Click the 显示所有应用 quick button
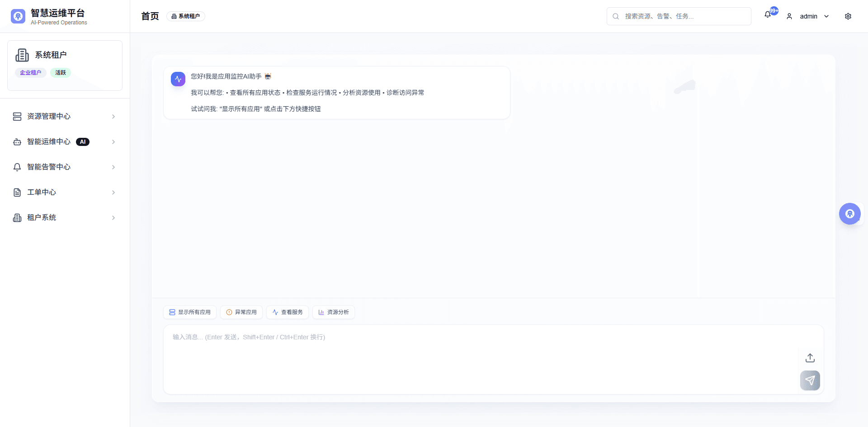Screen dimensions: 868x427 click(190, 312)
